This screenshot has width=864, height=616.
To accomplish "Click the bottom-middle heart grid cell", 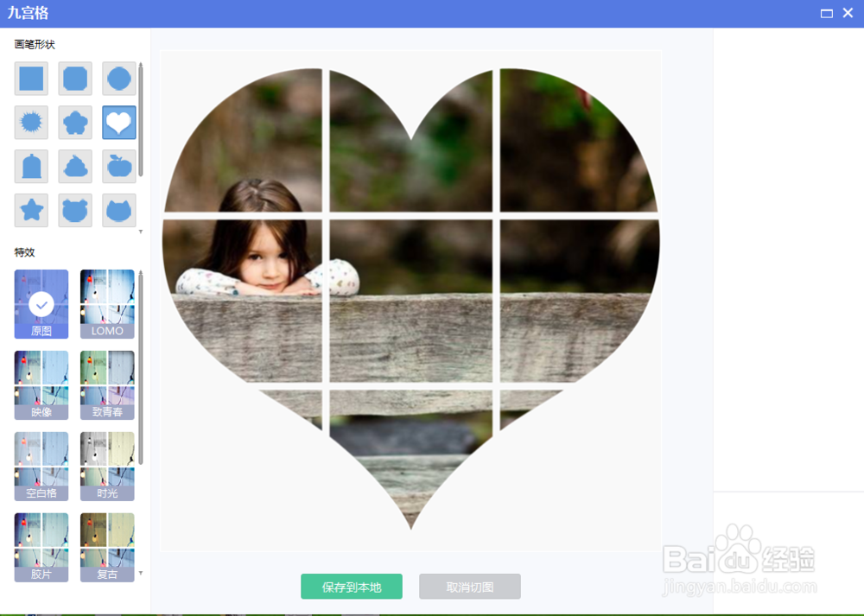I will [x=411, y=459].
